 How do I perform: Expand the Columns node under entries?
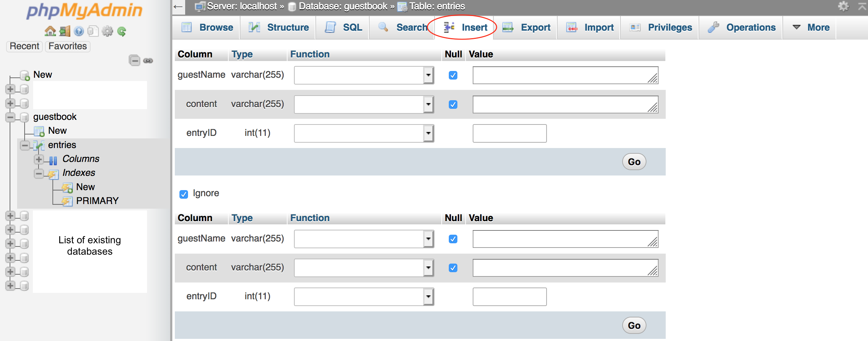pyautogui.click(x=39, y=159)
